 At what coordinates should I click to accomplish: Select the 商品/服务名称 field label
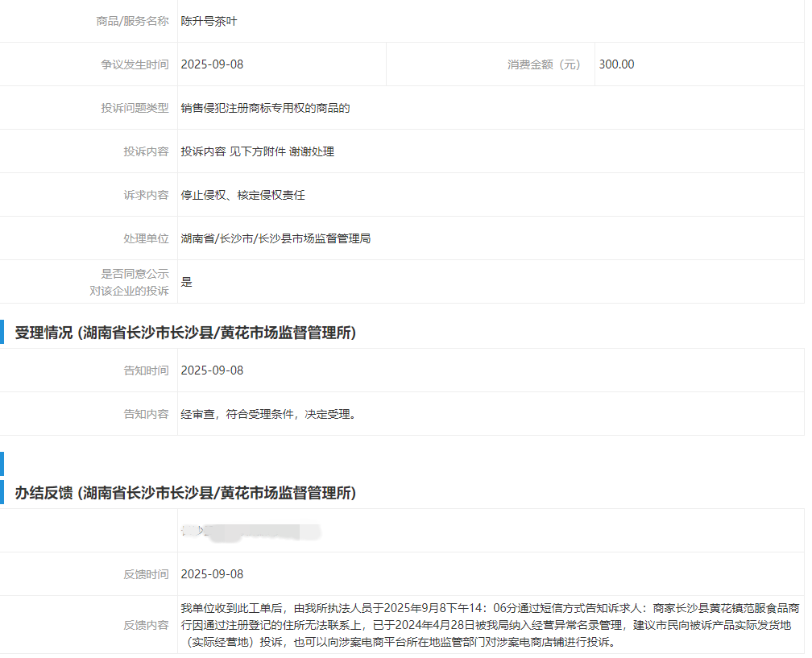pyautogui.click(x=132, y=21)
